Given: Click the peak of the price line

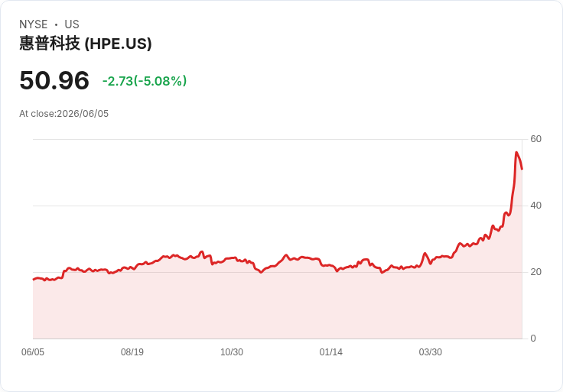Looking at the screenshot, I should pyautogui.click(x=516, y=152).
